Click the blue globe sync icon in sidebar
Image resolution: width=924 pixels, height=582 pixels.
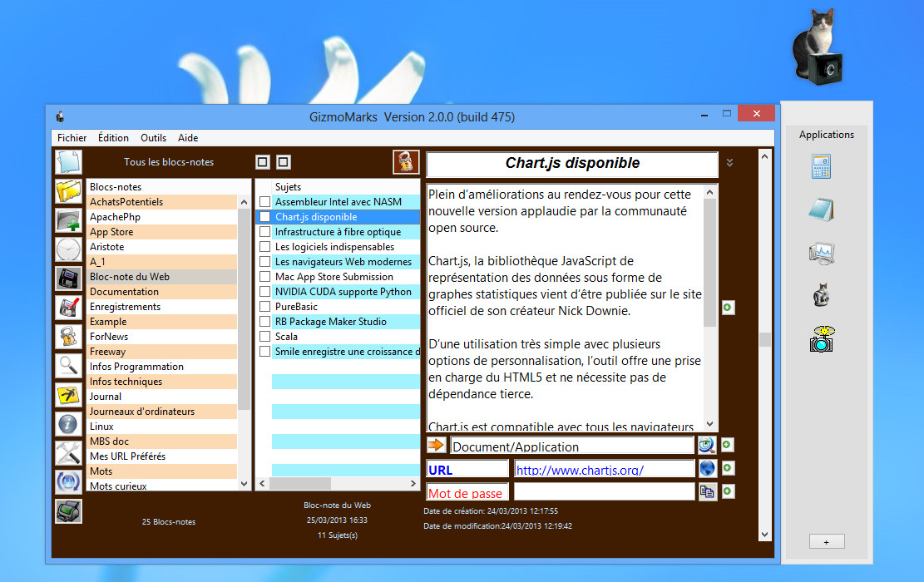click(68, 482)
